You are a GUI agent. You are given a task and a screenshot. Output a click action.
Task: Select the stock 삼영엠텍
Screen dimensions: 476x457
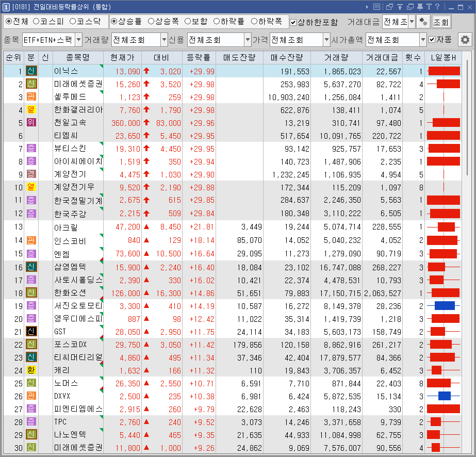[x=70, y=267]
